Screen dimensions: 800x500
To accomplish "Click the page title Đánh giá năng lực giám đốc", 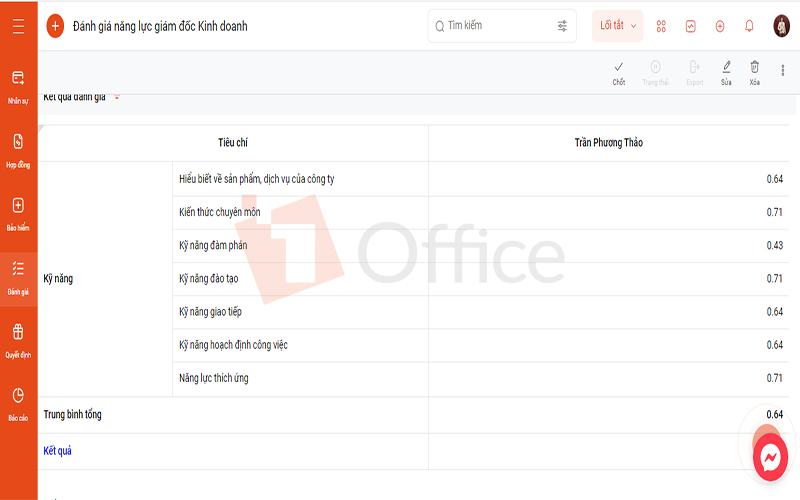I will pos(160,26).
